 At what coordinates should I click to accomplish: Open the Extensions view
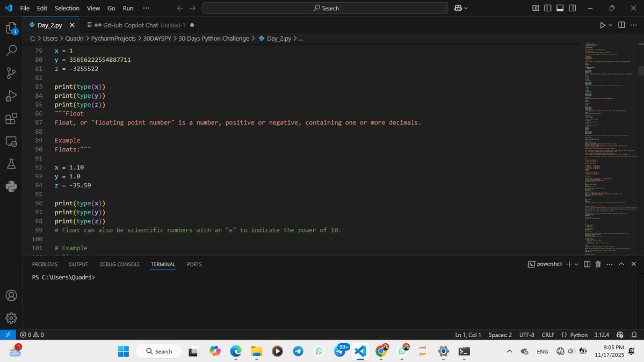11,118
